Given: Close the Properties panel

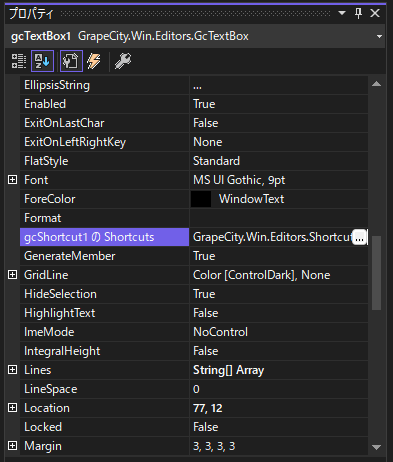Looking at the screenshot, I should coord(375,13).
